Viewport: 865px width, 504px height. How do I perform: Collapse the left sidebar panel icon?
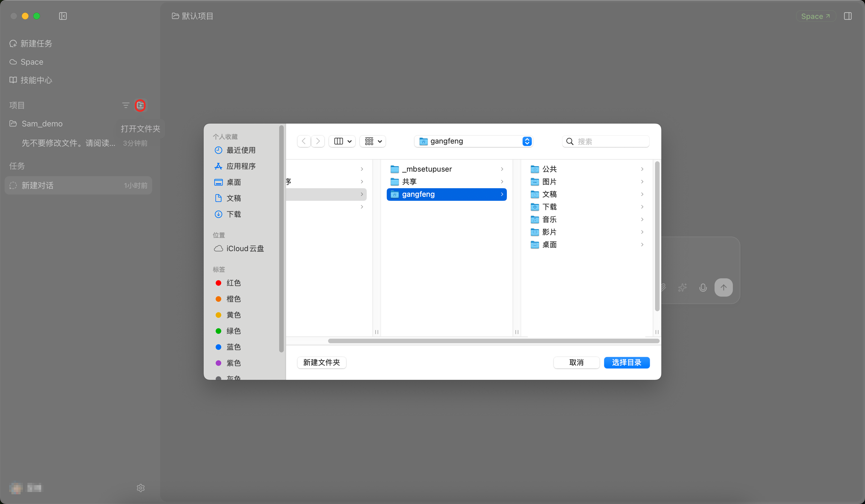click(63, 16)
